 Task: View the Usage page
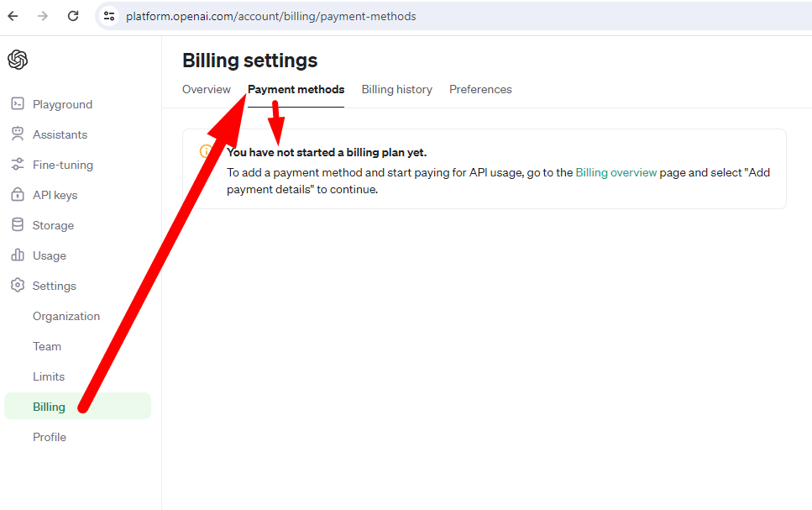point(50,255)
